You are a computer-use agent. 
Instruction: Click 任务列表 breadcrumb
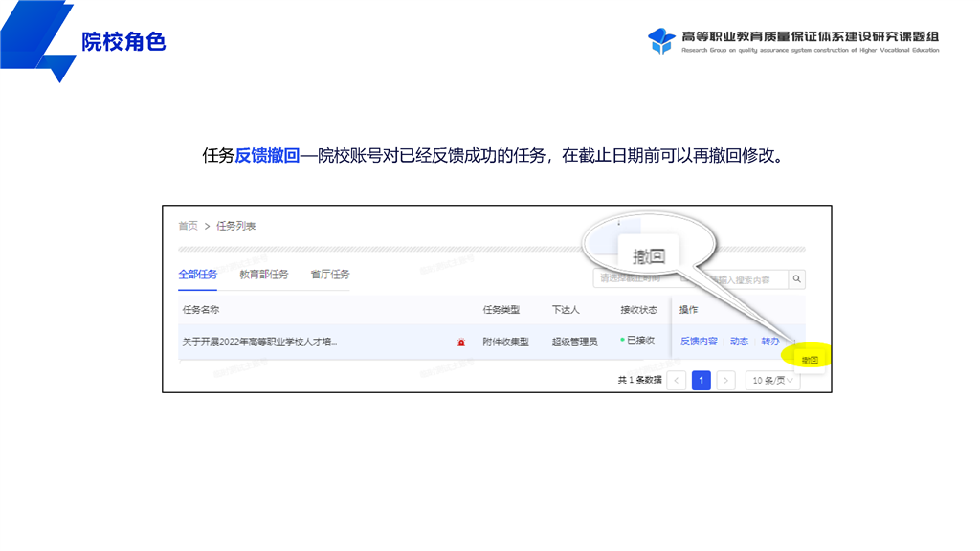[x=235, y=226]
